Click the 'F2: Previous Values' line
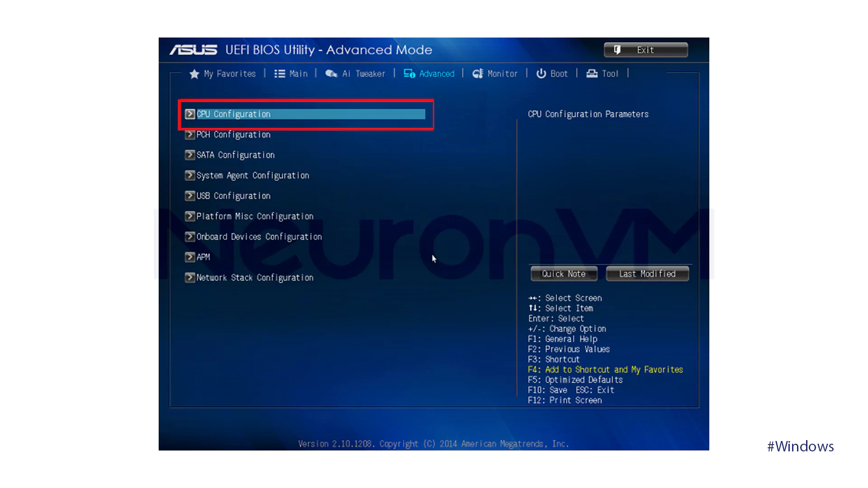The width and height of the screenshot is (868, 488). (x=569, y=349)
